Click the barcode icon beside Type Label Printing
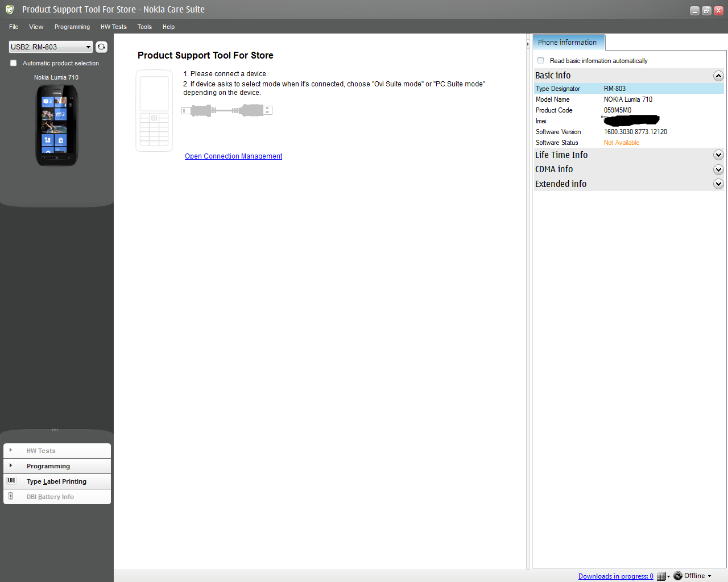The width and height of the screenshot is (728, 582). (x=11, y=481)
